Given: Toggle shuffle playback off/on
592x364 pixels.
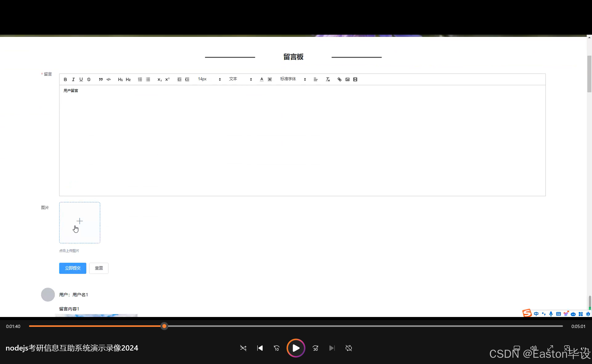Looking at the screenshot, I should coord(243,348).
